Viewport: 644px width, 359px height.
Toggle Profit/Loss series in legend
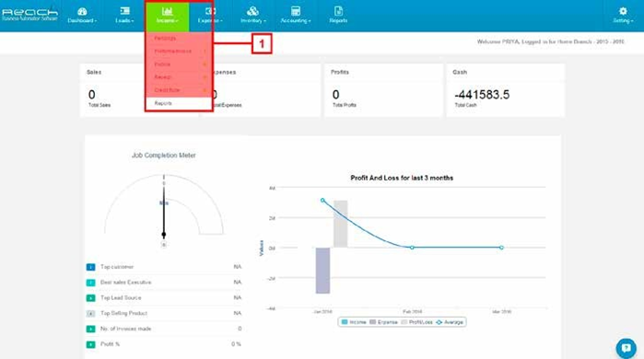click(416, 322)
